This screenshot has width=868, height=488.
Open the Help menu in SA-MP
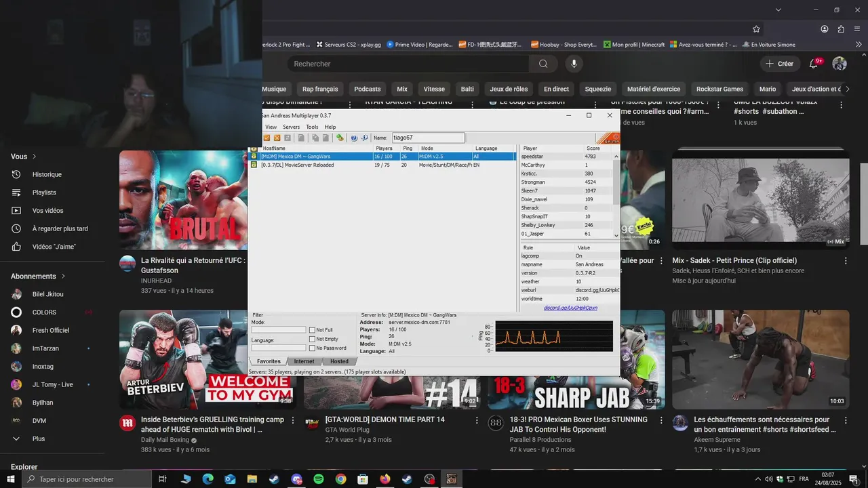pyautogui.click(x=330, y=127)
